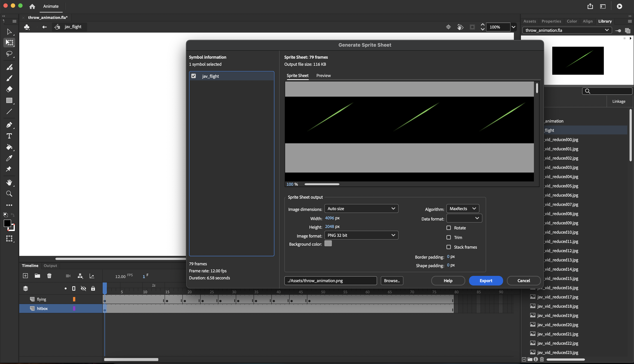Add a camera to the timeline
The width and height of the screenshot is (634, 364).
[x=68, y=276]
